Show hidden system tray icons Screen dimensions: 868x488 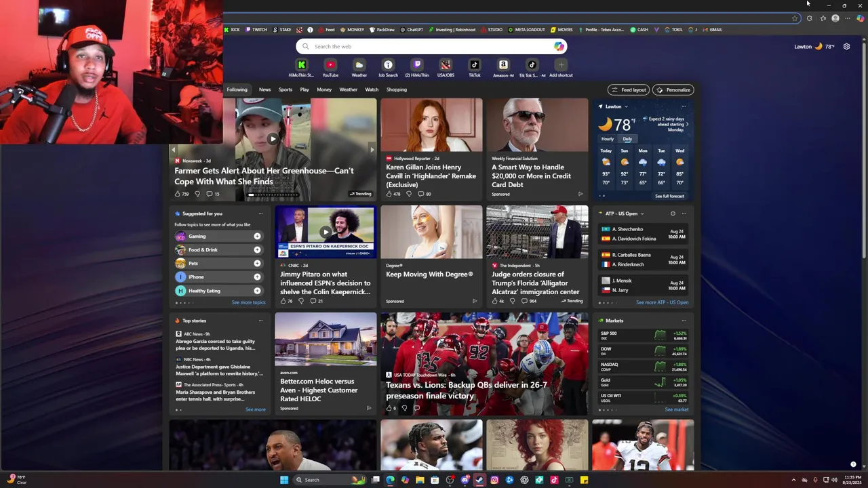(793, 480)
